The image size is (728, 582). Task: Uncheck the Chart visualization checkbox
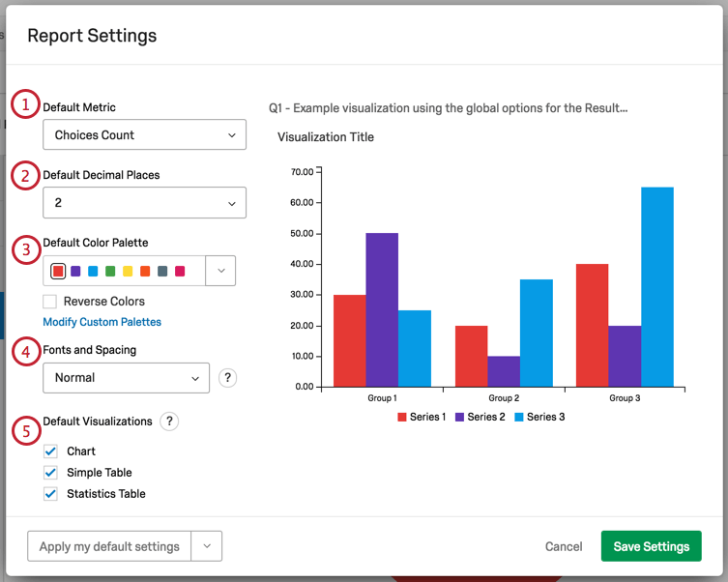[51, 451]
